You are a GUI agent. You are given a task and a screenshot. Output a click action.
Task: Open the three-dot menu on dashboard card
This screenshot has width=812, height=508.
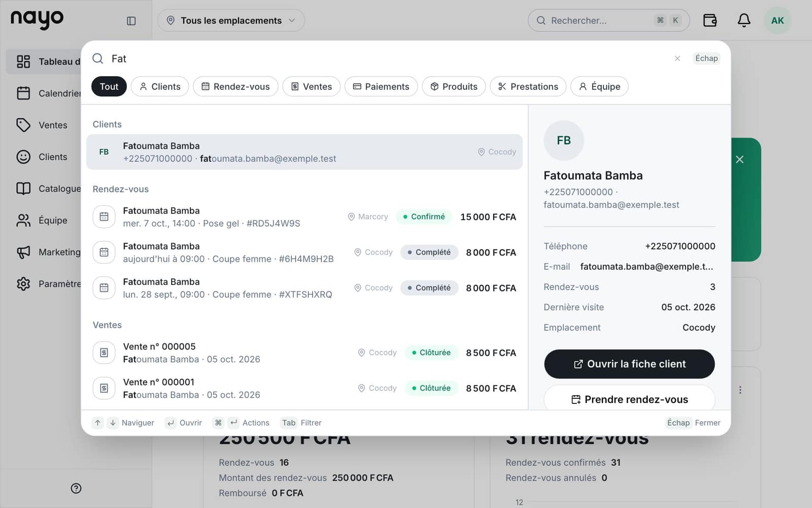click(740, 390)
